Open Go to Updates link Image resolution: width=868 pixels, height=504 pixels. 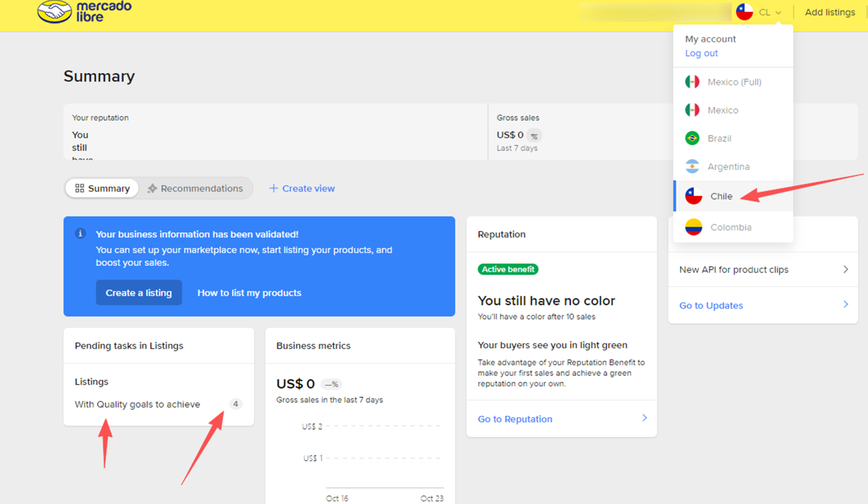[x=711, y=306]
